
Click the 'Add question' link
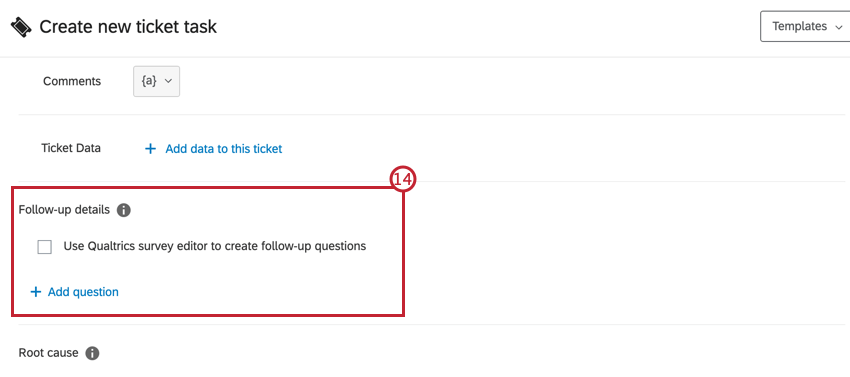coord(83,292)
